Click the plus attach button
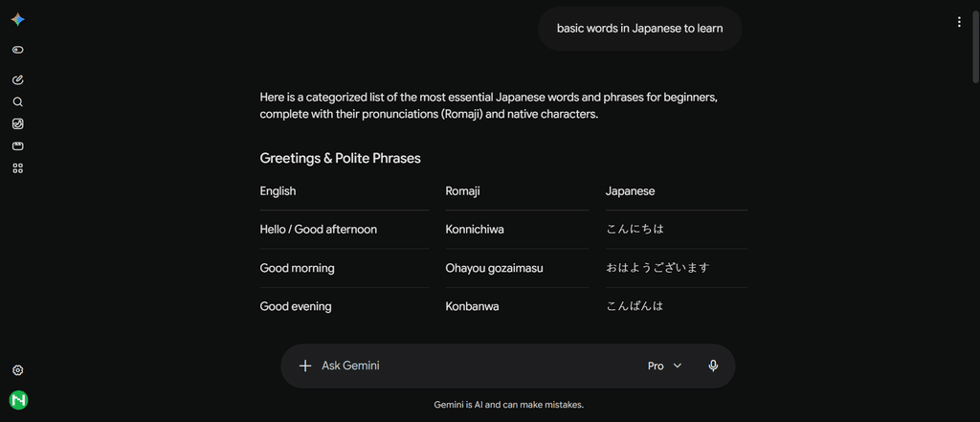Image resolution: width=980 pixels, height=422 pixels. coord(305,366)
